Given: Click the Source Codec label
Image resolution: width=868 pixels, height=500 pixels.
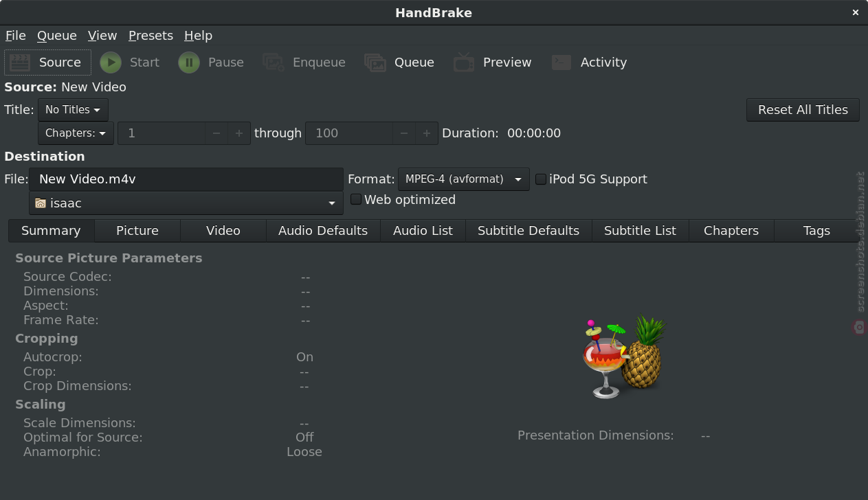Looking at the screenshot, I should pos(67,277).
